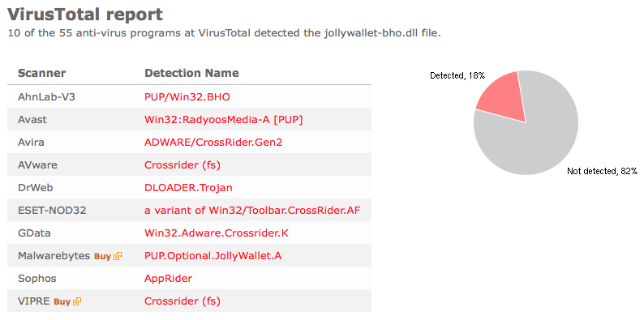Open the VIPRE Buy link
This screenshot has height=320, width=644.
pyautogui.click(x=62, y=301)
